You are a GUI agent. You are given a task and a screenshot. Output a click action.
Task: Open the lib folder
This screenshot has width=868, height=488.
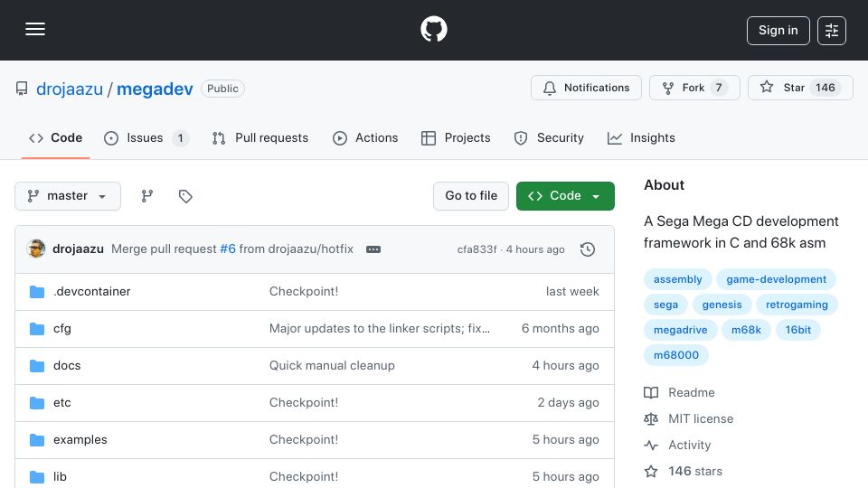tap(60, 477)
